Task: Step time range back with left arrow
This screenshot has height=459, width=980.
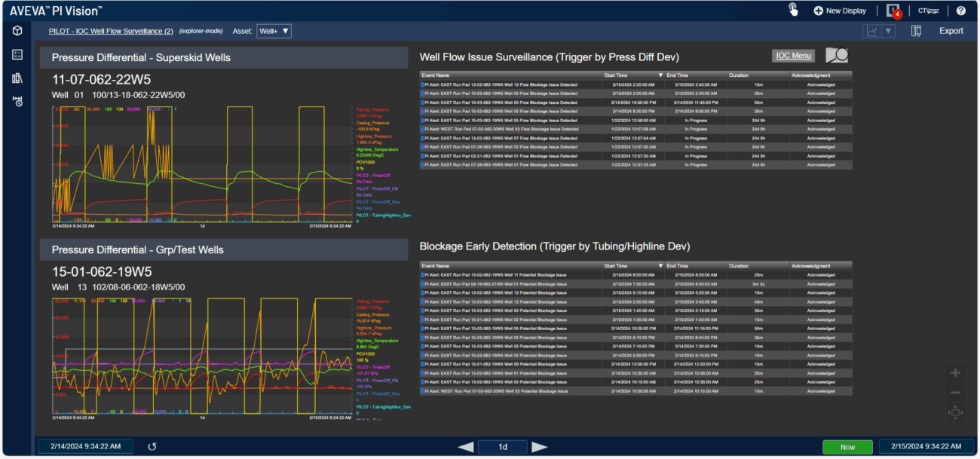Action: (x=466, y=447)
